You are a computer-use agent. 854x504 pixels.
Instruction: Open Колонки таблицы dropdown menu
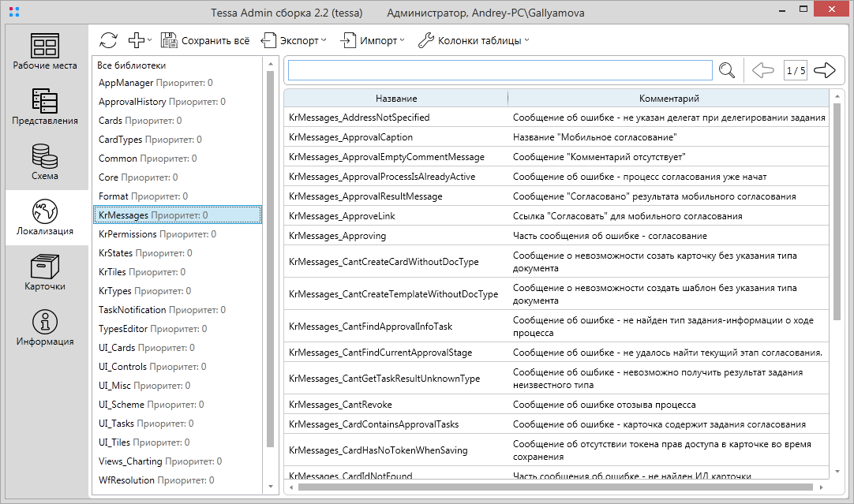coord(473,40)
